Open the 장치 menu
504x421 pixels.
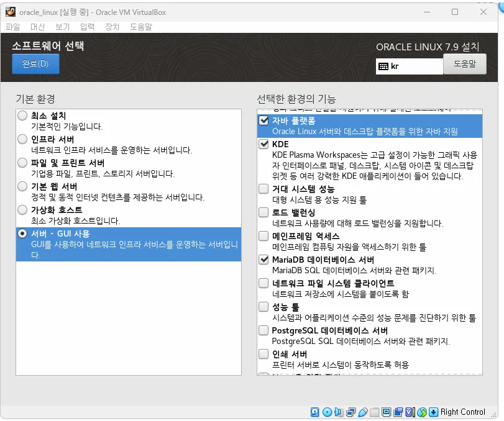coord(112,27)
